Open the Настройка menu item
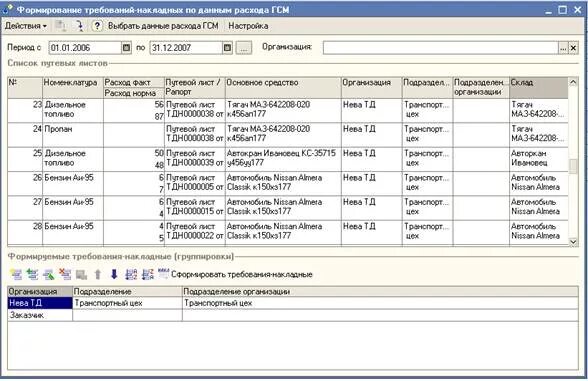 pyautogui.click(x=248, y=26)
